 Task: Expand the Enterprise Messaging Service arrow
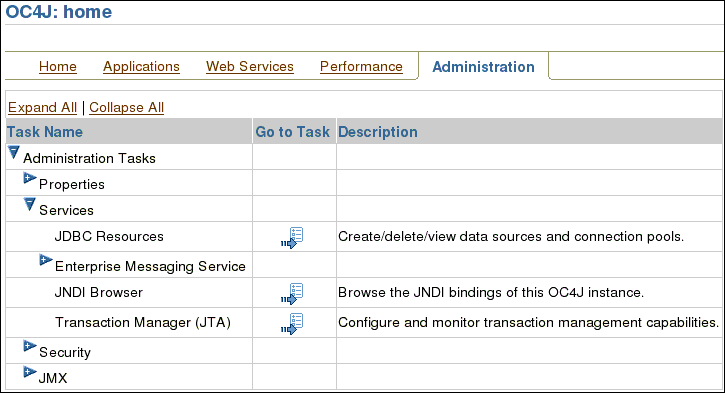[x=45, y=260]
